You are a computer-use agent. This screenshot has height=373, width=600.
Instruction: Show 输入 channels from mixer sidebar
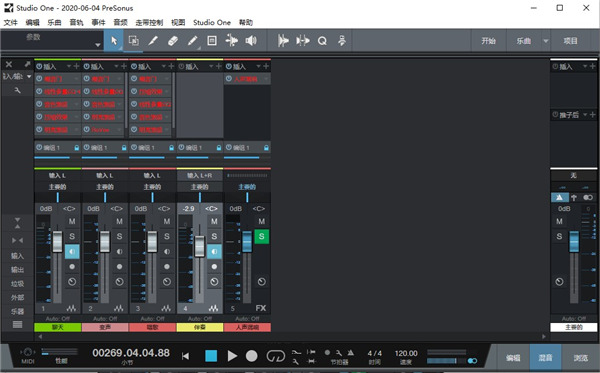17,256
